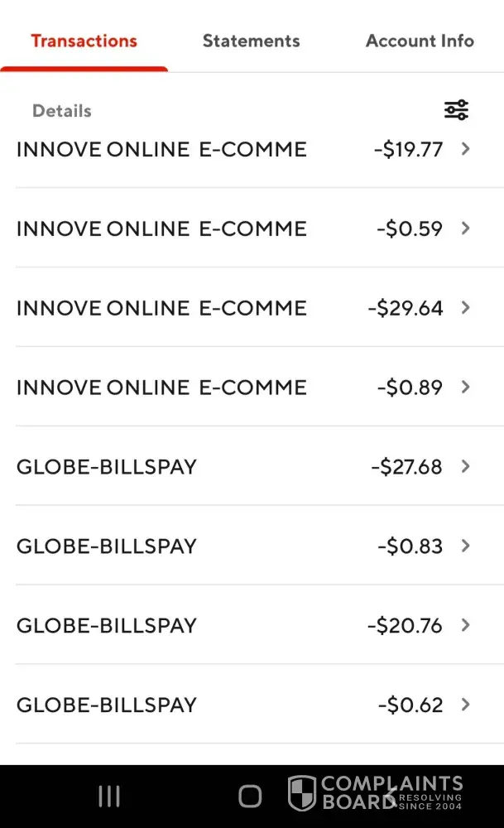Expand the -$0.83 Globe-Billspay chevron
Viewport: 504px width, 828px height.
click(x=465, y=546)
